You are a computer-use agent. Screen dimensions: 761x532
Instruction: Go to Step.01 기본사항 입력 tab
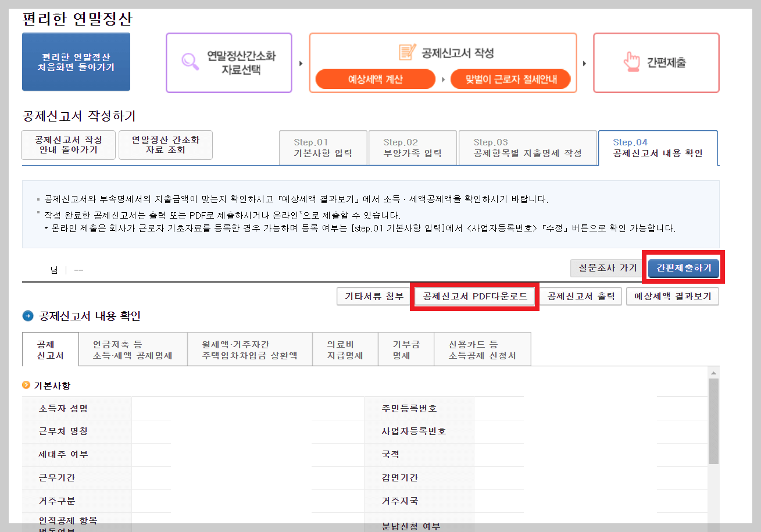tap(323, 148)
